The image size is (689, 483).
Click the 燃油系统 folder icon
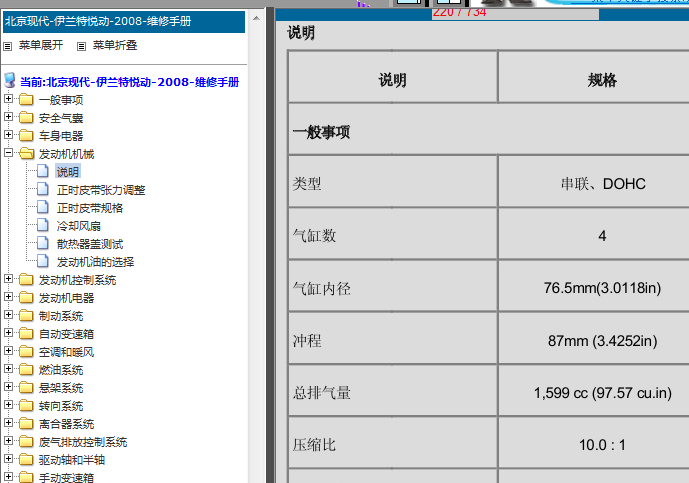point(26,370)
